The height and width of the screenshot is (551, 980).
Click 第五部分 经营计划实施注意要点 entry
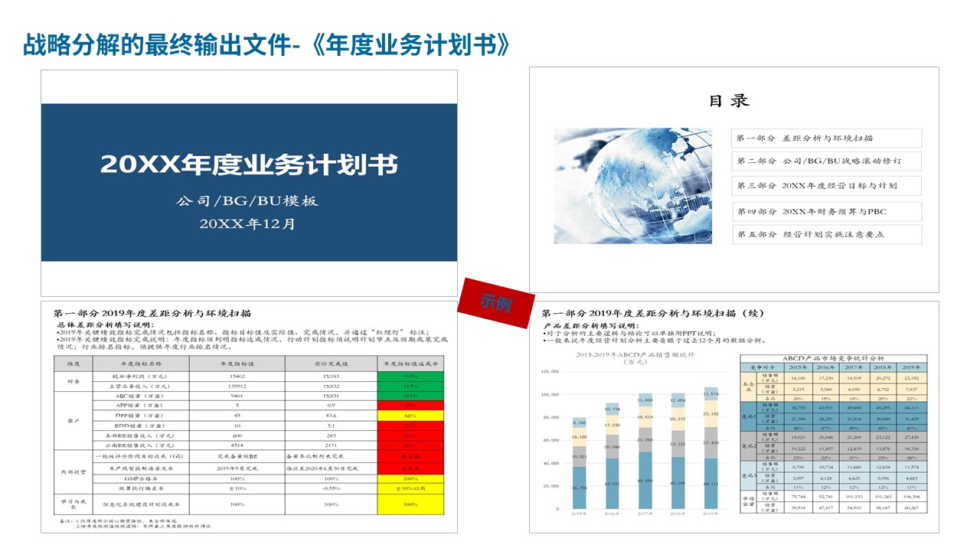point(826,234)
